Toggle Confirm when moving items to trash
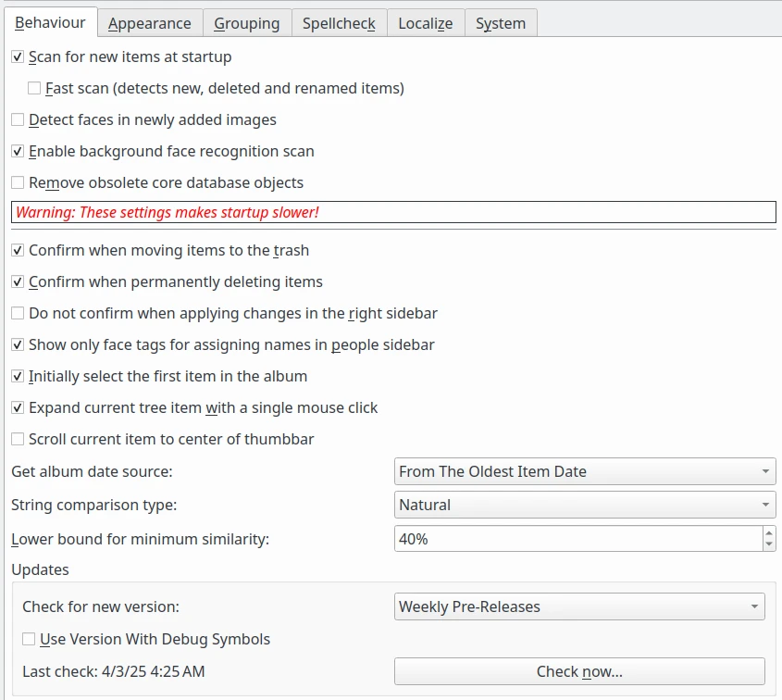This screenshot has height=700, width=782. click(x=18, y=251)
